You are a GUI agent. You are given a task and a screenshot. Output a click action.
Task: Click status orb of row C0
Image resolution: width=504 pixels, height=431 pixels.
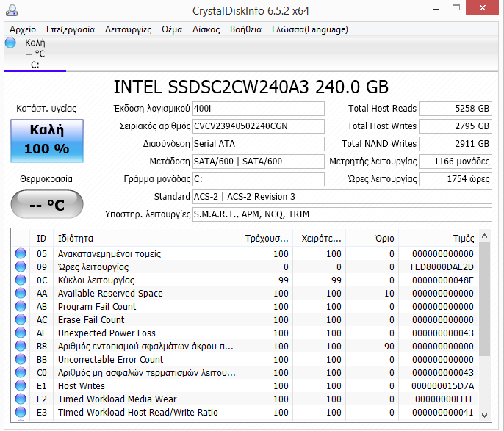21,372
